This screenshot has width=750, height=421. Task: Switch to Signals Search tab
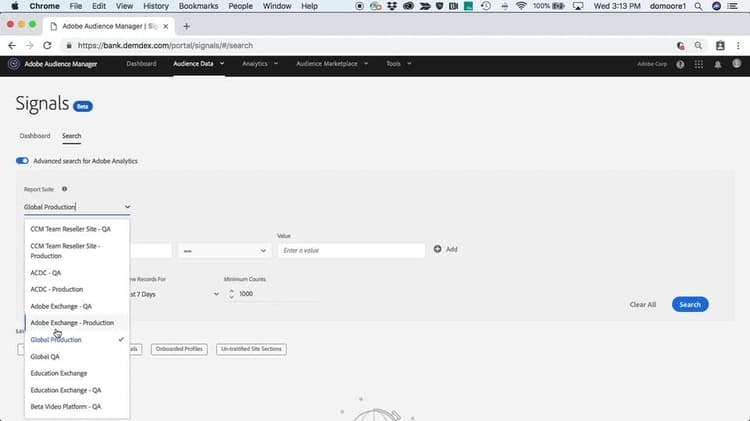click(x=71, y=136)
